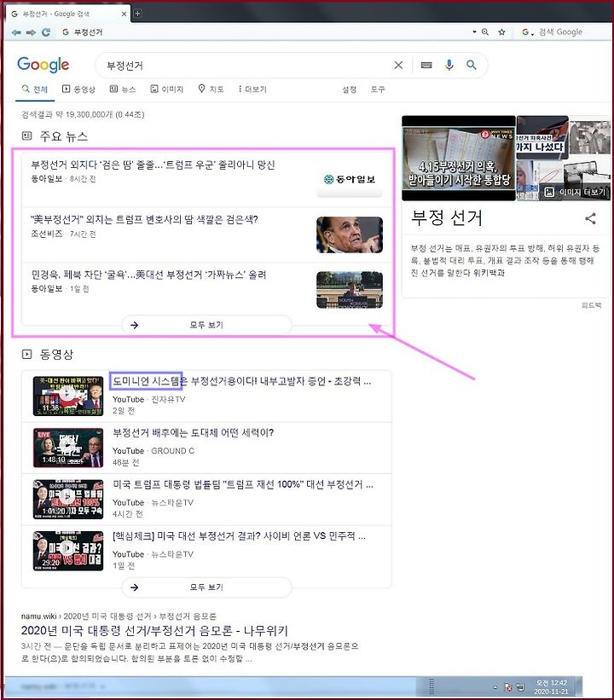Open knowledge panel image 4.15부정선거 의혹

point(459,158)
